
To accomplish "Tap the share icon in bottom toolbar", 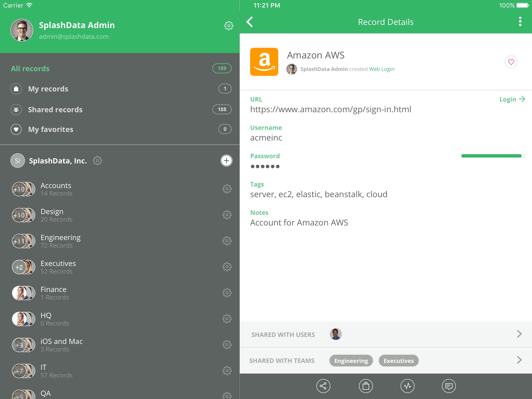I will [x=323, y=386].
